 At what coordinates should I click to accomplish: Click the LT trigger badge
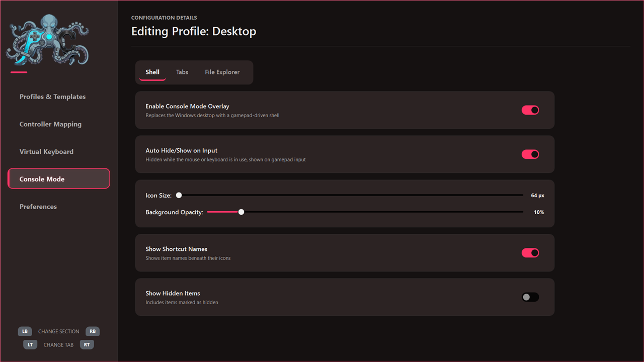(30, 344)
